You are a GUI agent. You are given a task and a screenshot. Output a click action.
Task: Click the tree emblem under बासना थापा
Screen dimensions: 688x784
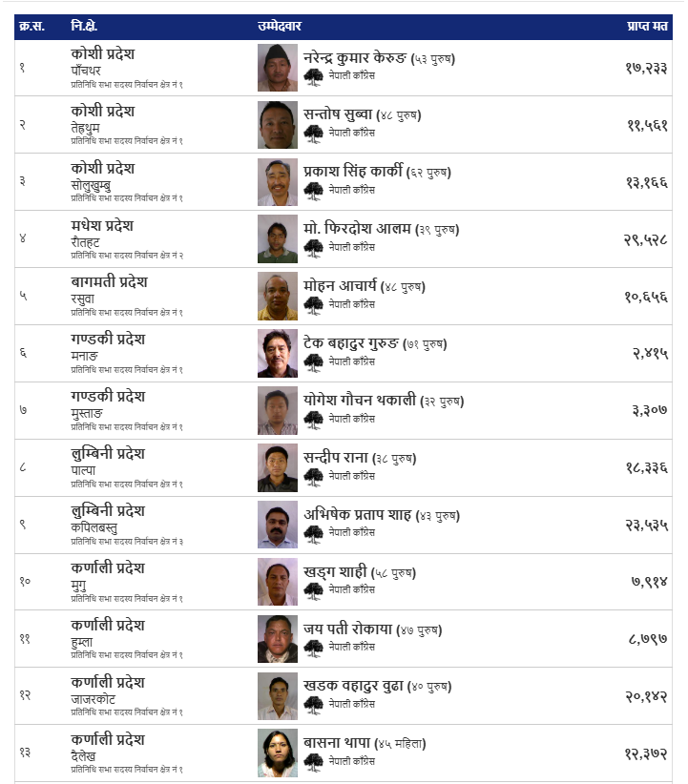coord(314,761)
